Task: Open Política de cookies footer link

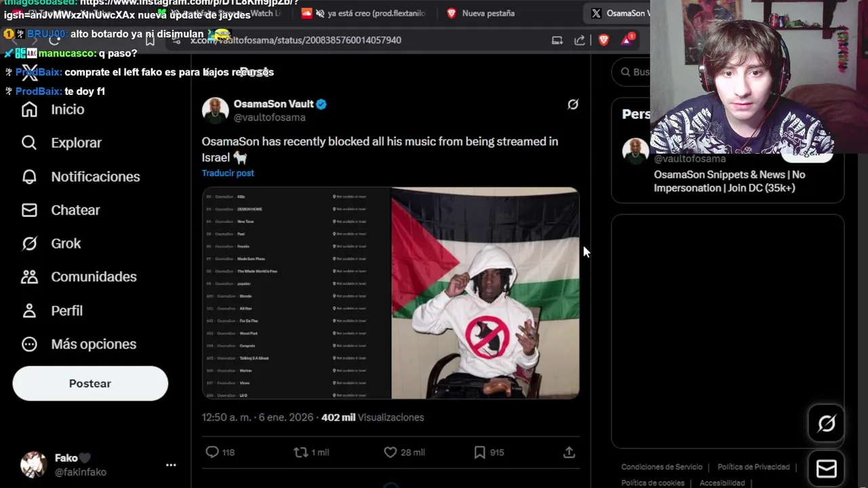Action: [653, 483]
